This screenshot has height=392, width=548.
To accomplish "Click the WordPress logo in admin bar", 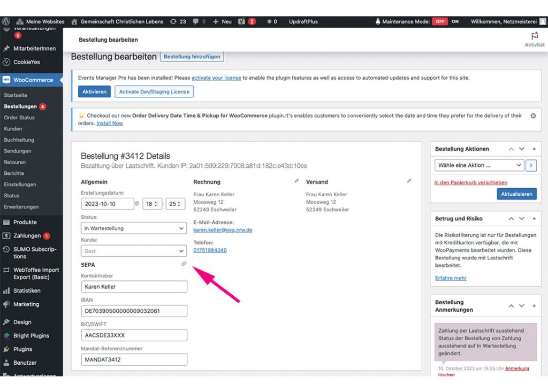I will click(6, 21).
